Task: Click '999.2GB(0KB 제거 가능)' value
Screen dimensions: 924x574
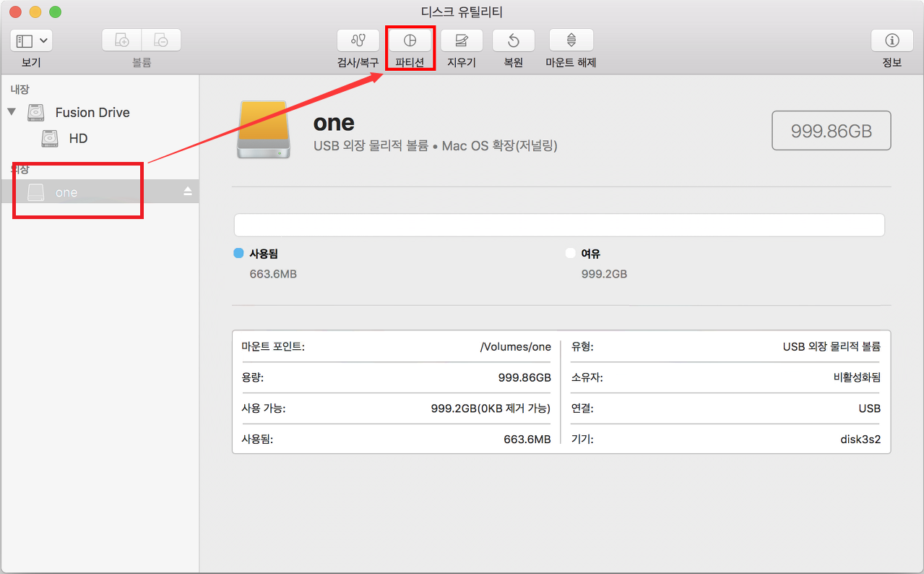Action: coord(491,408)
